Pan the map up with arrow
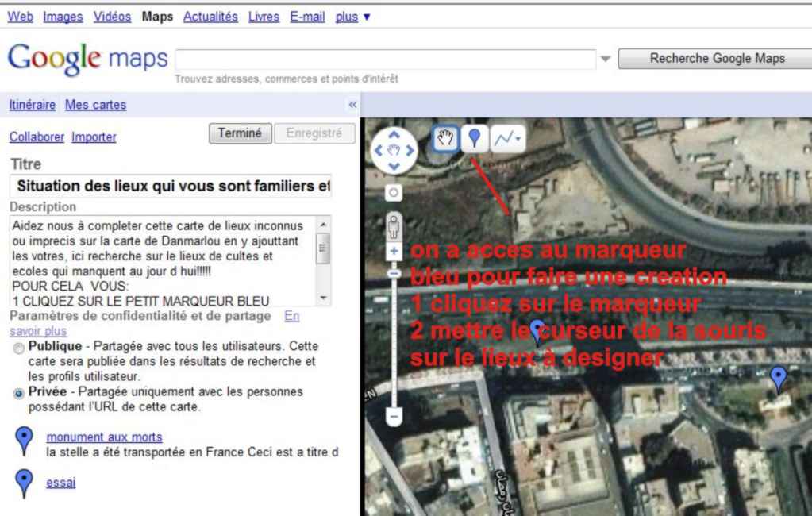This screenshot has width=812, height=516. click(394, 135)
